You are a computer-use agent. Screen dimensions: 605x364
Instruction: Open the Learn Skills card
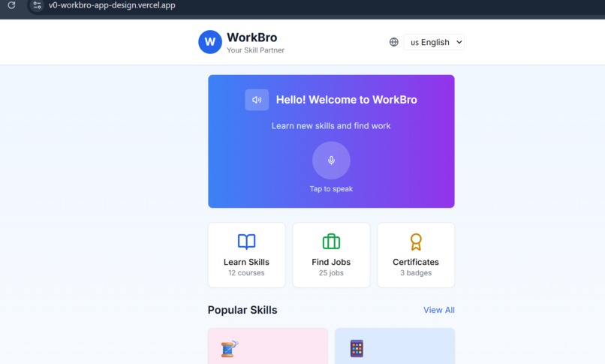click(x=246, y=255)
